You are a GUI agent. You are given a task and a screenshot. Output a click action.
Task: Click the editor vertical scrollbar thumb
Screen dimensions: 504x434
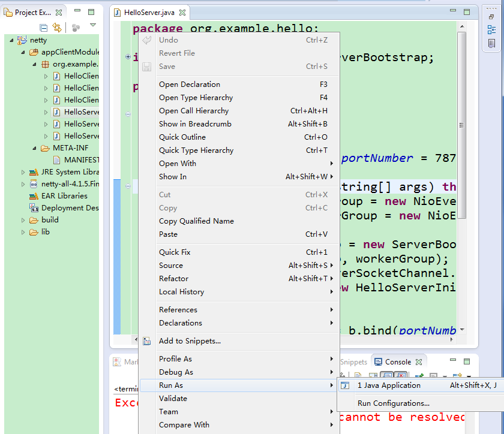click(x=461, y=125)
